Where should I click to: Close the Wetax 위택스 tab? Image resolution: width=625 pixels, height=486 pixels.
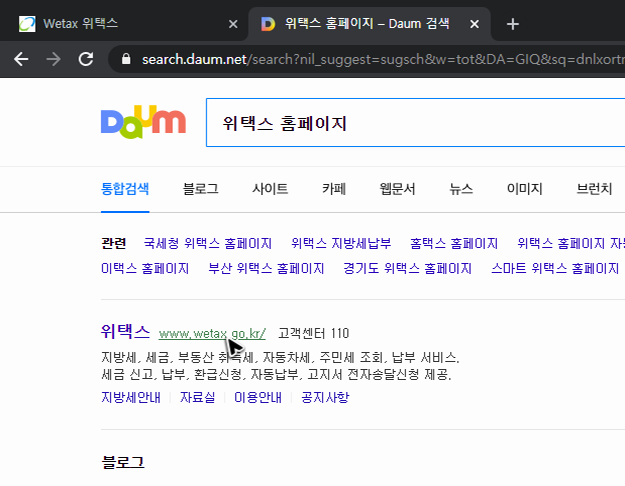click(x=233, y=24)
